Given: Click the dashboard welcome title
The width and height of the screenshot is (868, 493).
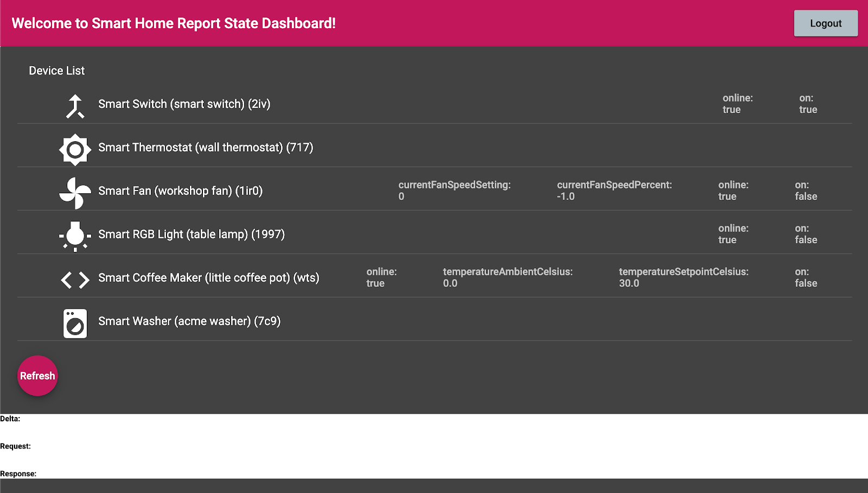Looking at the screenshot, I should click(174, 23).
